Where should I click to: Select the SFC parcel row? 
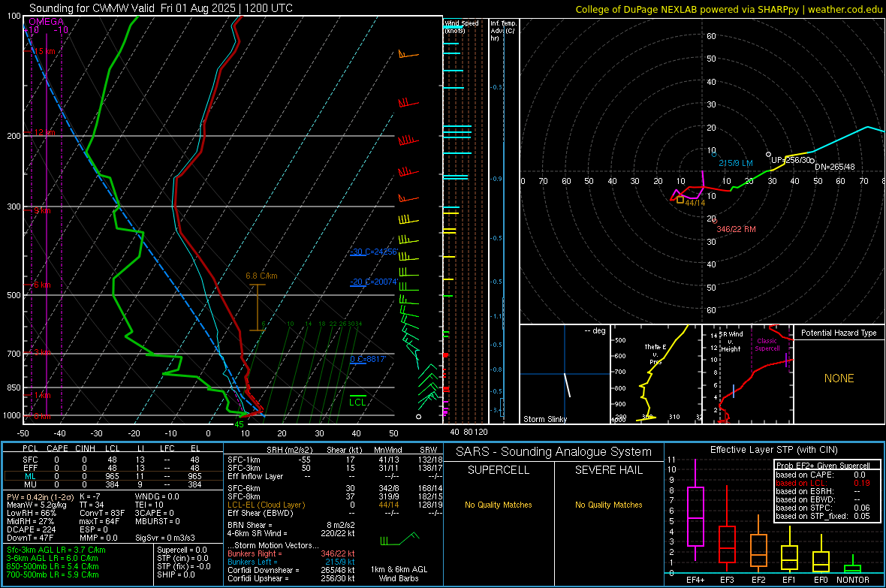(x=112, y=460)
